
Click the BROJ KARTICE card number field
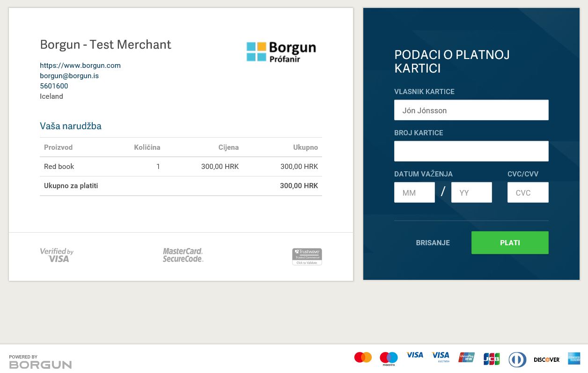471,151
